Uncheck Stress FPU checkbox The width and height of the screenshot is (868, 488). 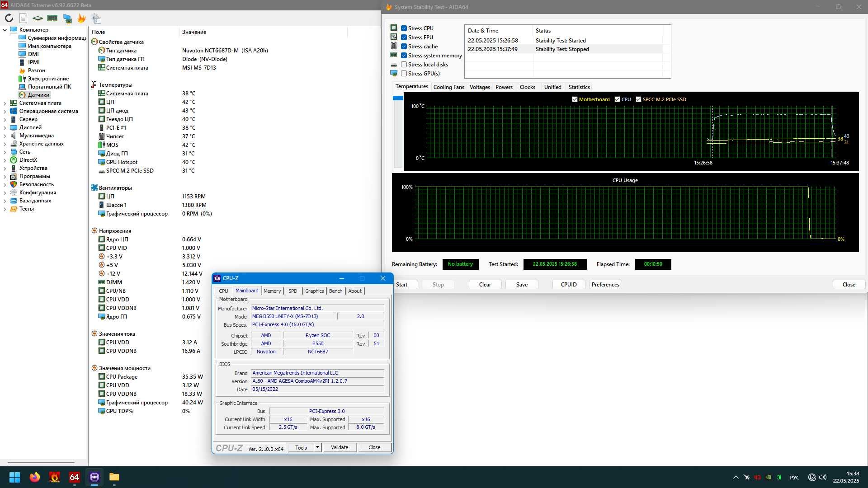404,38
